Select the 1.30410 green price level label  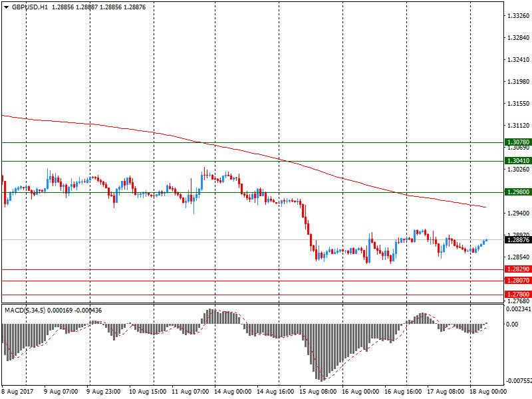(518, 161)
